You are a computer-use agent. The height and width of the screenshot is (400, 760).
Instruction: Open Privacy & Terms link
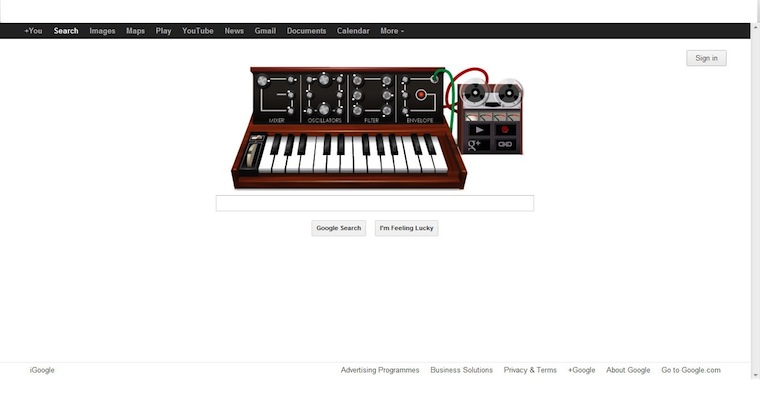click(x=530, y=370)
